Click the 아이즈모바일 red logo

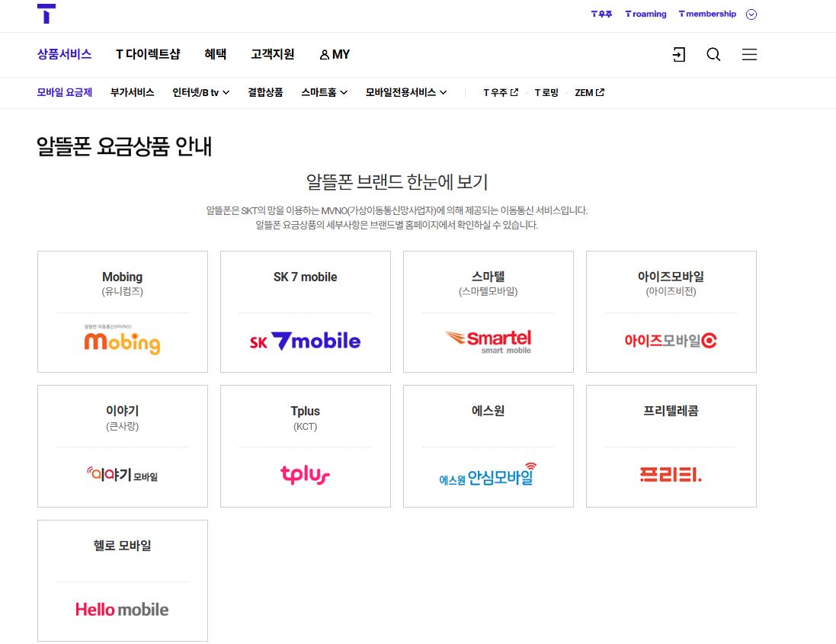click(671, 340)
